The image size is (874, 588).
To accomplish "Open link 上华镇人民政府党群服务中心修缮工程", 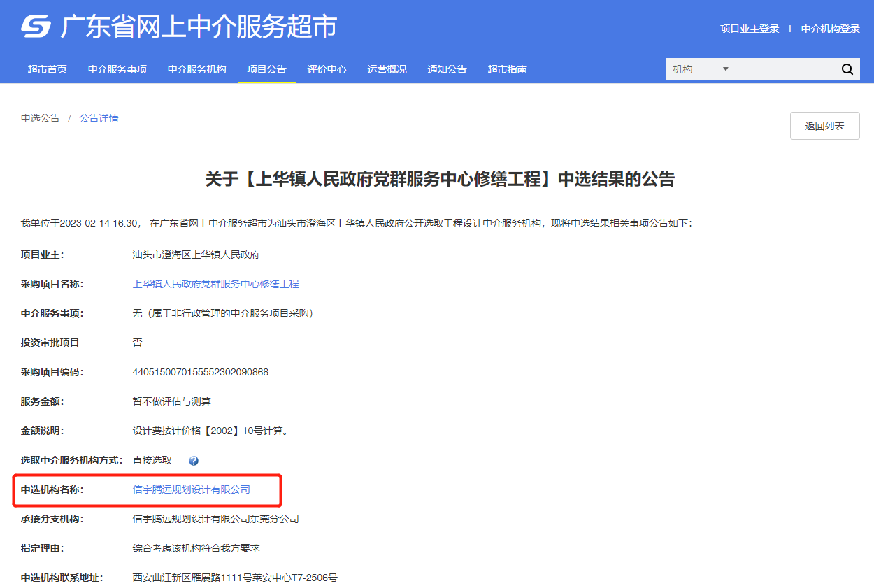I will click(x=215, y=283).
